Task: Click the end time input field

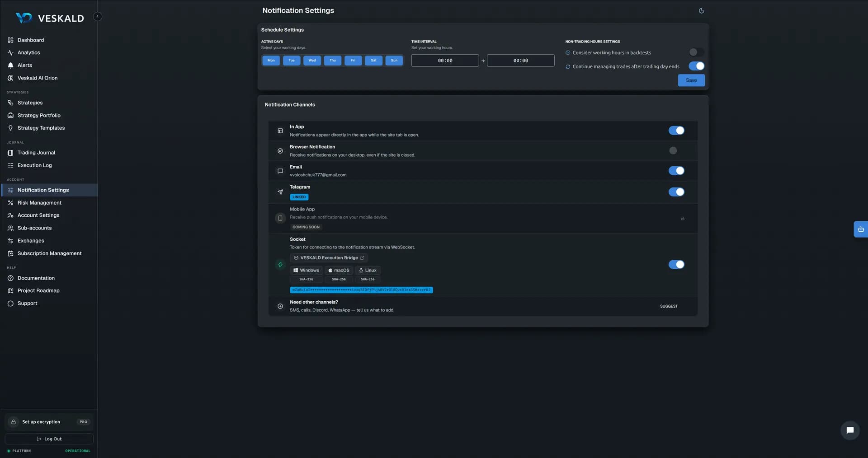Action: point(520,61)
